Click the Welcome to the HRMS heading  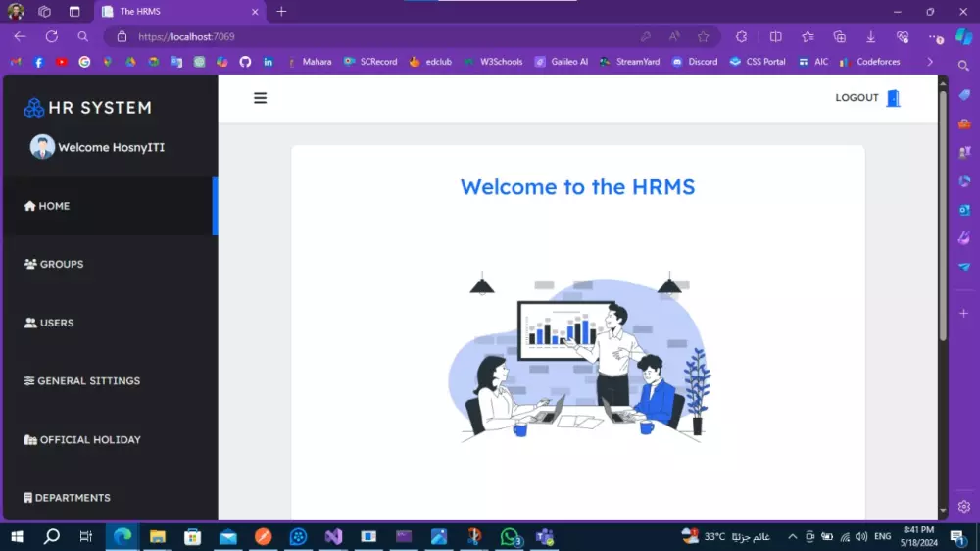577,187
